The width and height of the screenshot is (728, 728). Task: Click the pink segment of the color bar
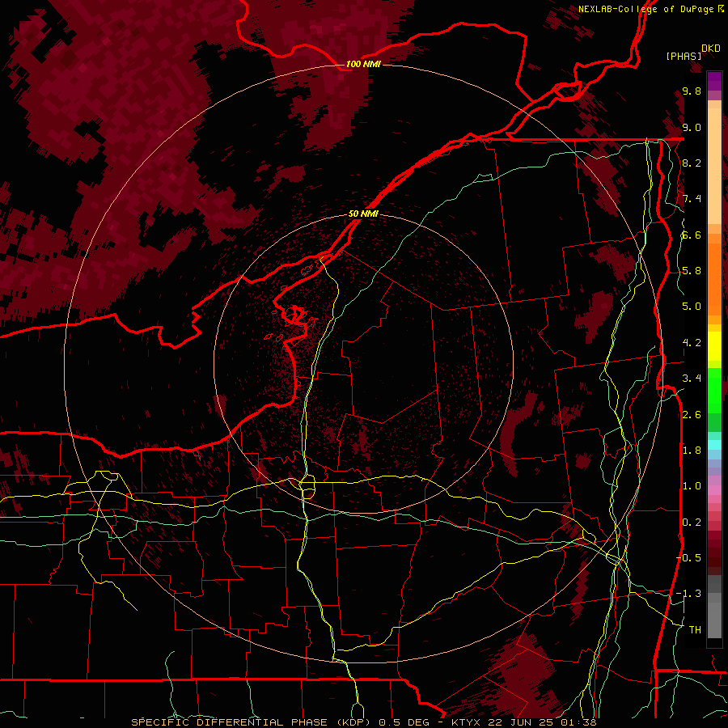714,490
